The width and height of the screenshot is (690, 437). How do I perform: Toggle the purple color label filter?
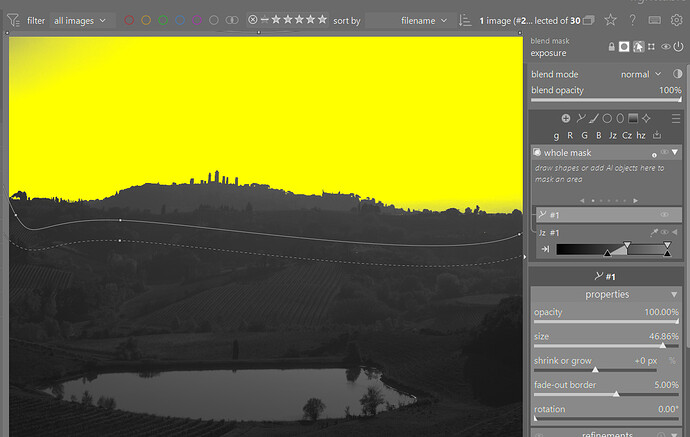click(x=197, y=20)
